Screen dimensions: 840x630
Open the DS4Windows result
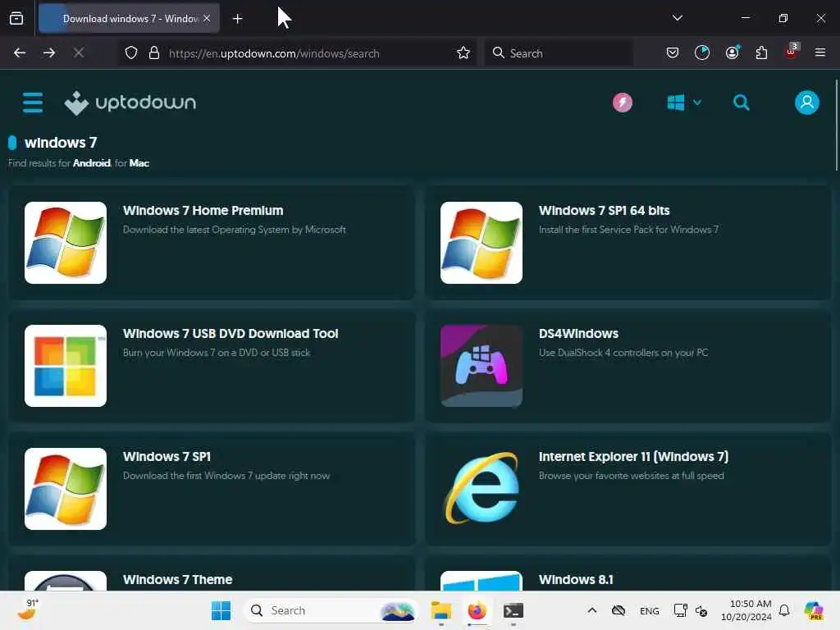coord(628,366)
